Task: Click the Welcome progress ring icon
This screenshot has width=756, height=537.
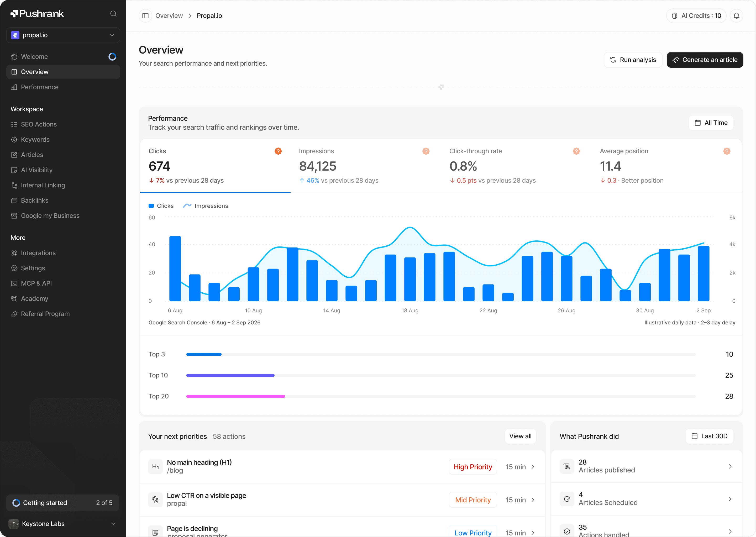Action: coord(112,56)
